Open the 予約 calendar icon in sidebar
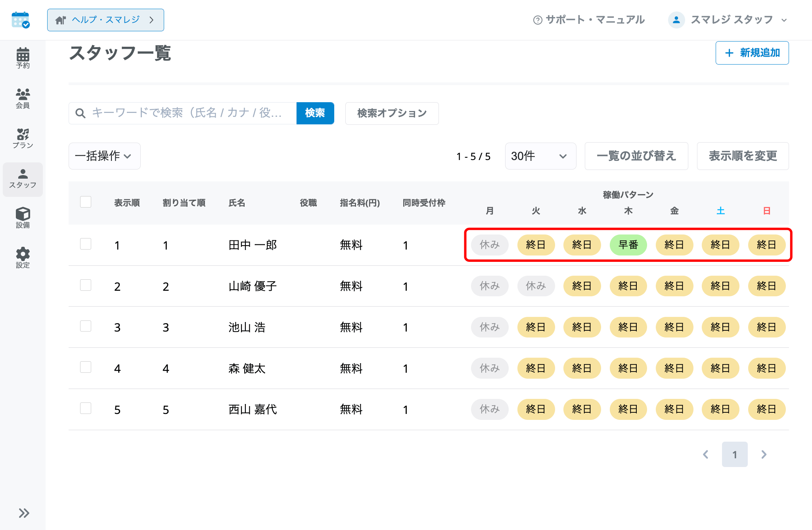812x530 pixels. pos(23,58)
